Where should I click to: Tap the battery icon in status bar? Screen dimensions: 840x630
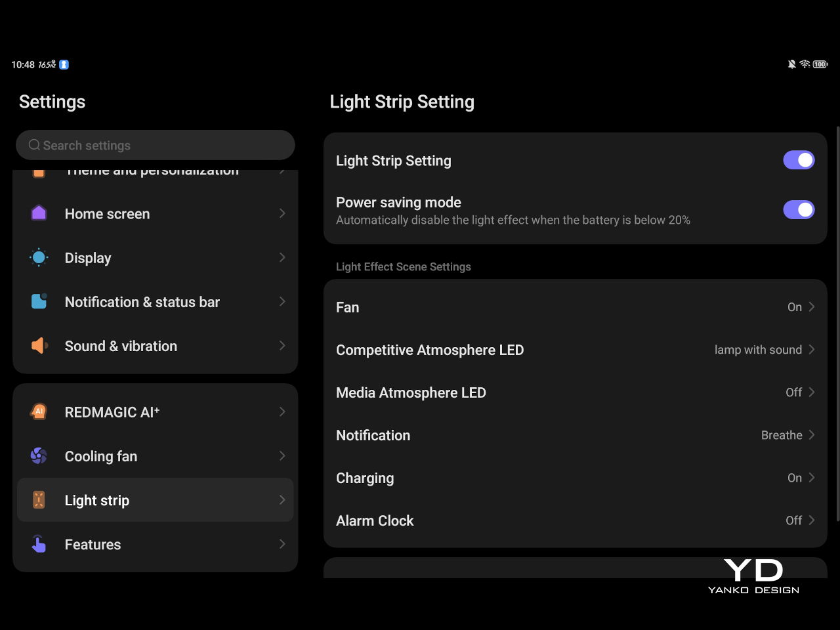(x=820, y=64)
